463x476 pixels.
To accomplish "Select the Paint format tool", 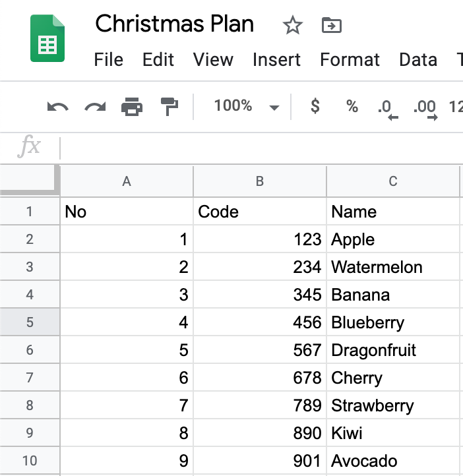I will click(x=169, y=107).
